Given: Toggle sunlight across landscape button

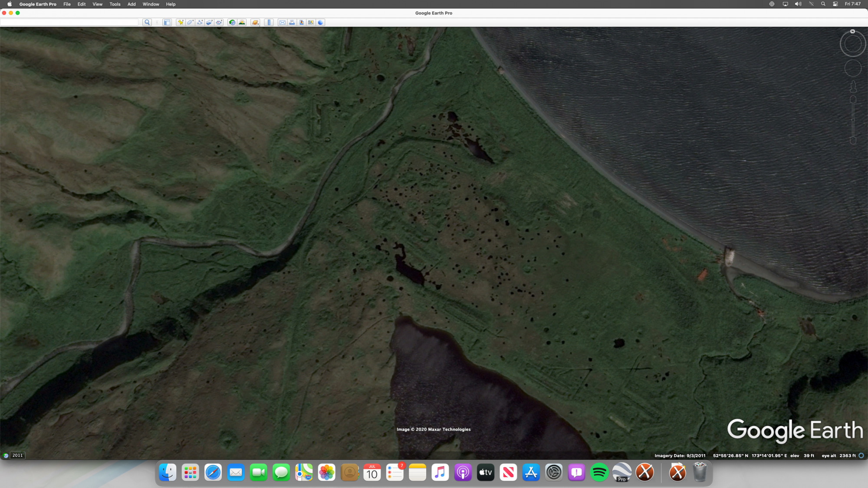Looking at the screenshot, I should 242,23.
